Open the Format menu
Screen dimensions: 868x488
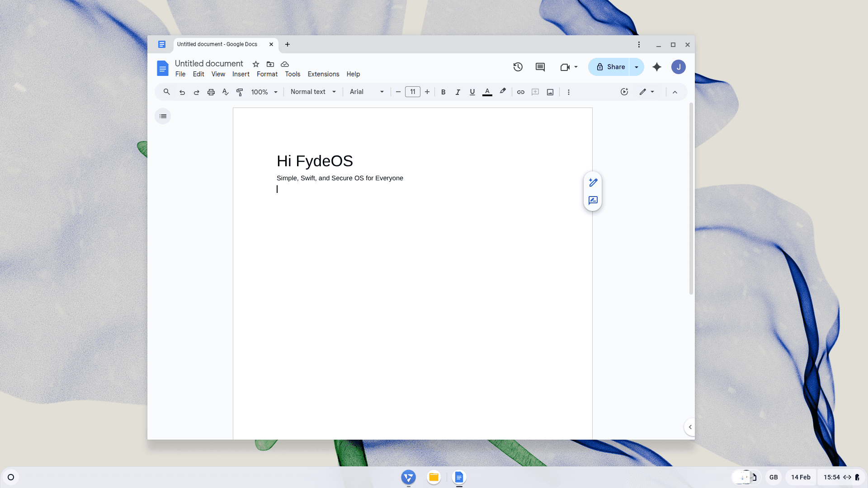[x=267, y=74]
